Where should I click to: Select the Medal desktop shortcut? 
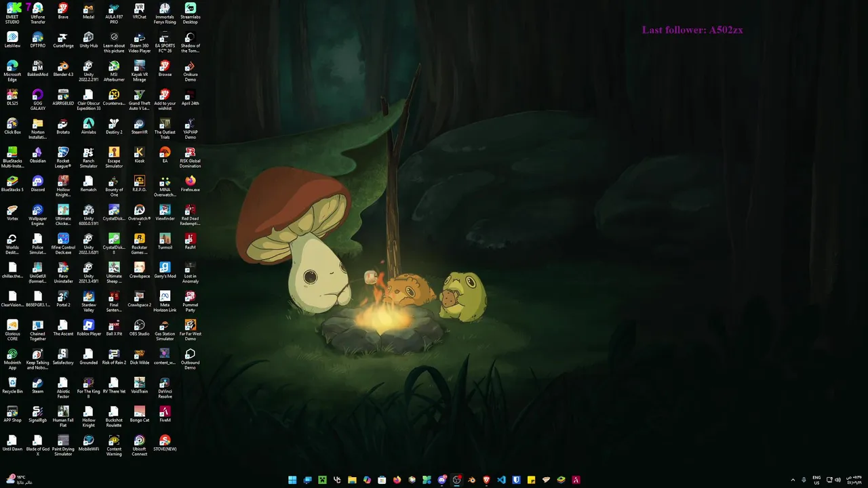(x=89, y=12)
